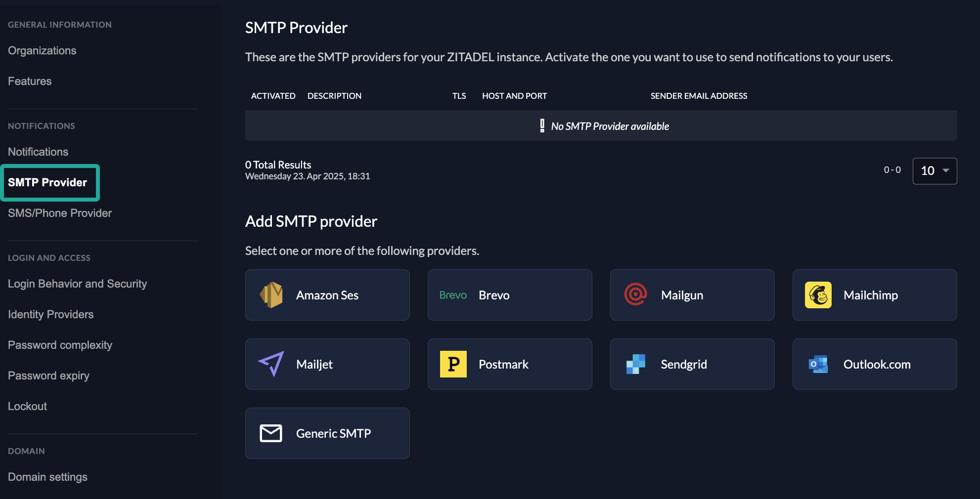This screenshot has width=980, height=499.
Task: Click the green Brevo logo
Action: (x=453, y=295)
